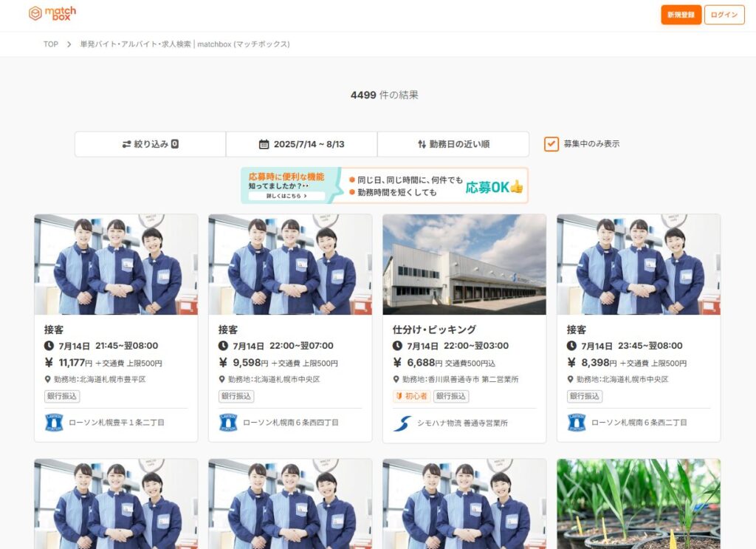Click the location pin beside 北海道札幌市豊平区
The height and width of the screenshot is (549, 756).
[48, 380]
